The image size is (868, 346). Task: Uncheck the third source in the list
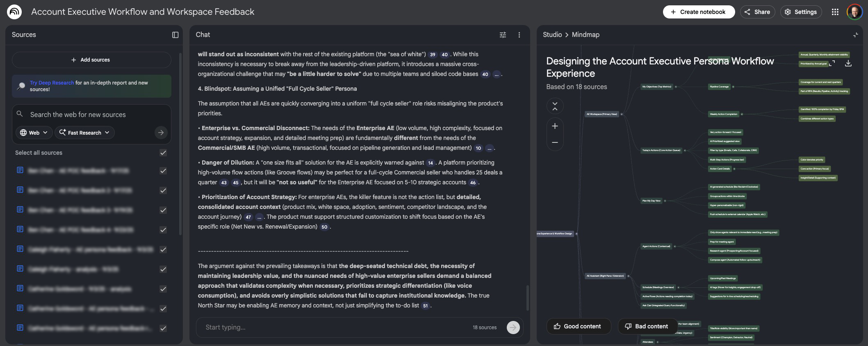163,210
